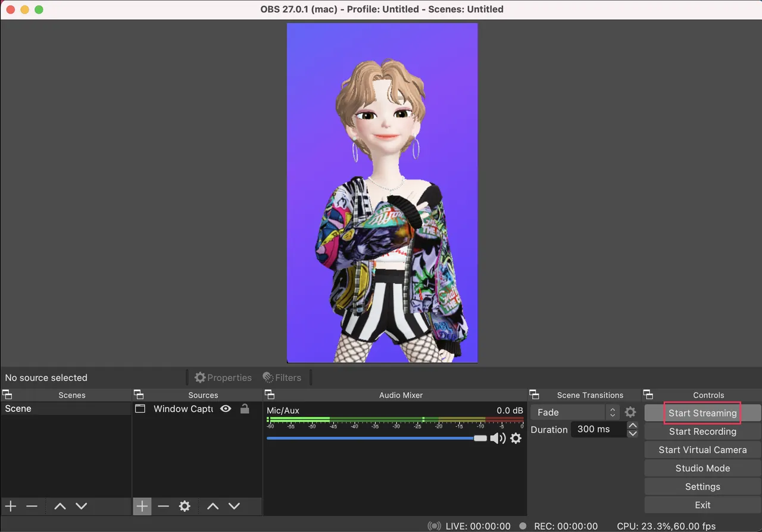Image resolution: width=762 pixels, height=532 pixels.
Task: Open the Fade transition dropdown
Action: pos(613,412)
